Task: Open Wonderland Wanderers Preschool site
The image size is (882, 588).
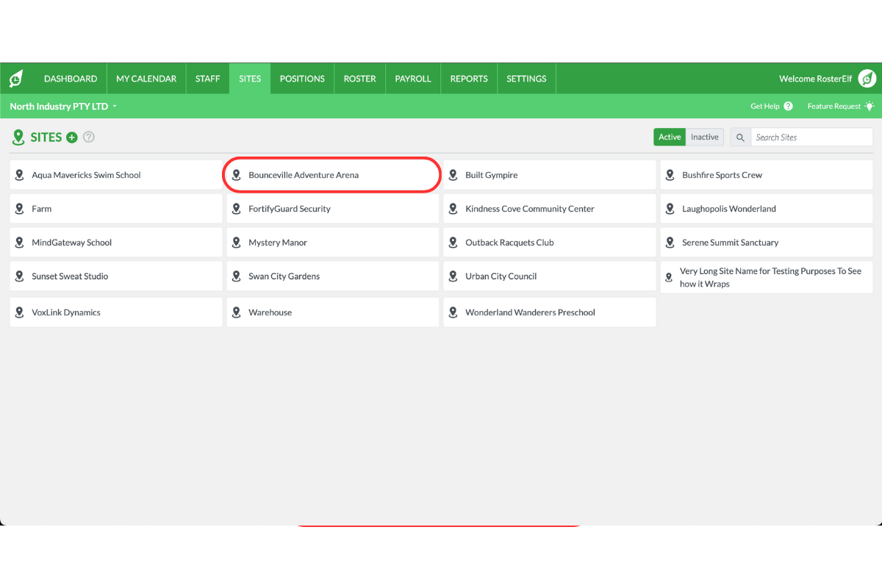Action: point(550,312)
